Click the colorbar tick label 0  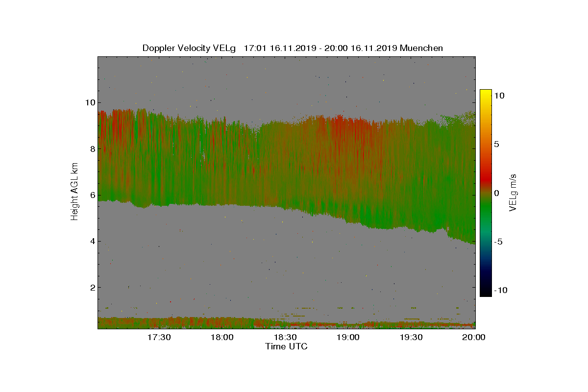tap(497, 193)
